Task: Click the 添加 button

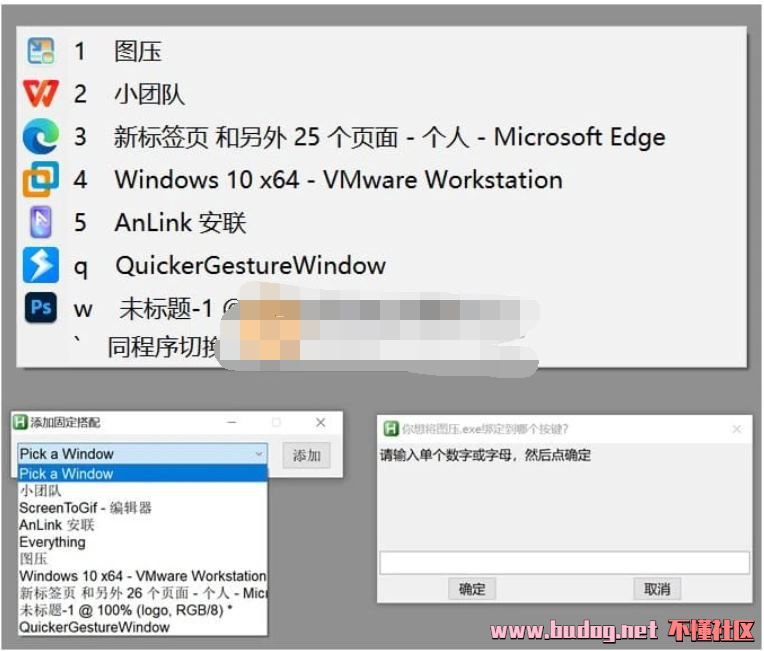Action: (306, 456)
